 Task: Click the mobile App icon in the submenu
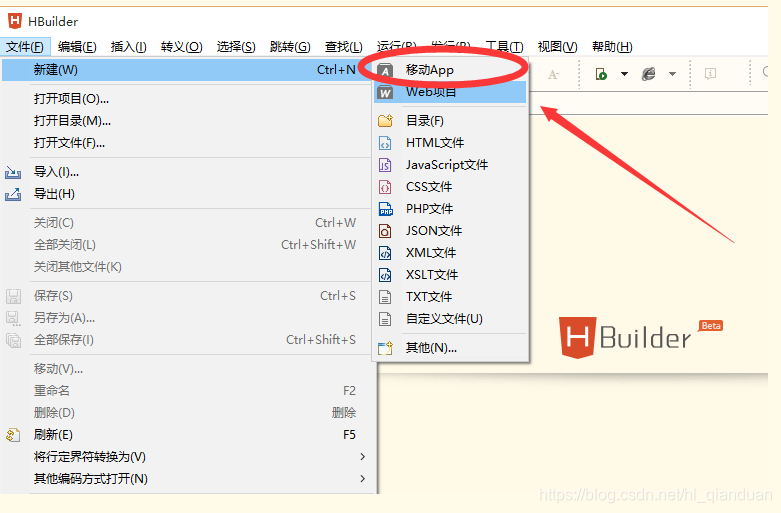point(385,71)
